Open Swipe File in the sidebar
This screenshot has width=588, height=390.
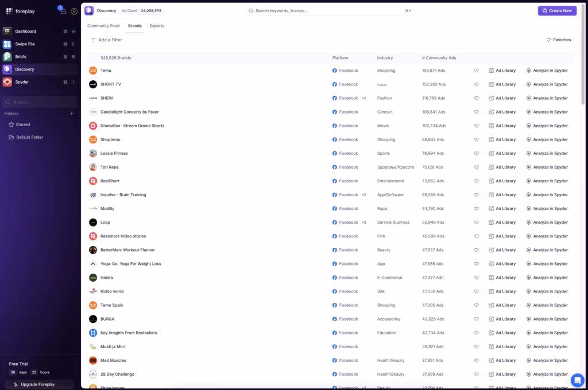point(25,44)
